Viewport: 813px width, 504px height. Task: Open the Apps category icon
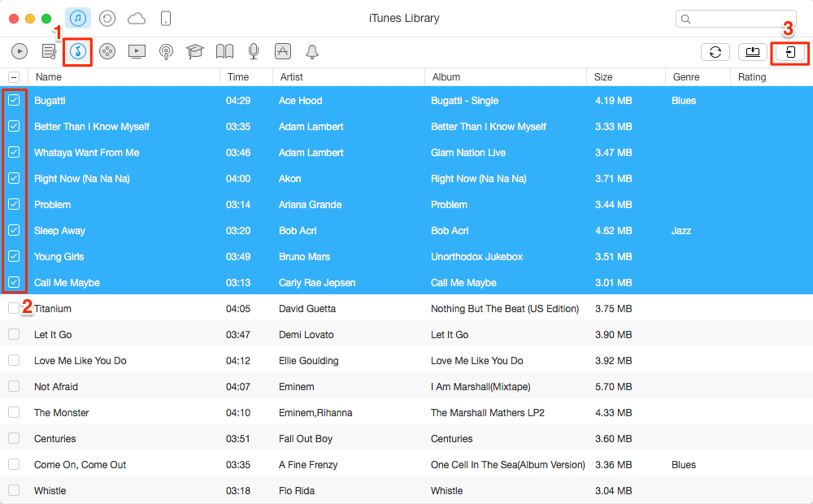coord(283,51)
